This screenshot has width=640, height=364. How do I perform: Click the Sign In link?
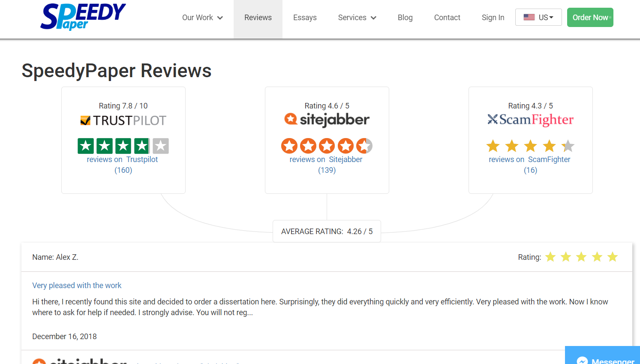click(x=493, y=18)
